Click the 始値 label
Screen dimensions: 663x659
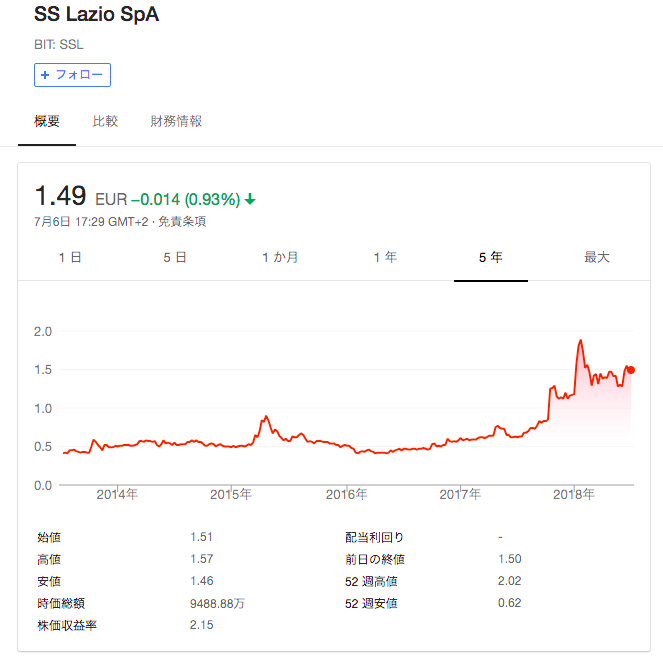pos(49,537)
